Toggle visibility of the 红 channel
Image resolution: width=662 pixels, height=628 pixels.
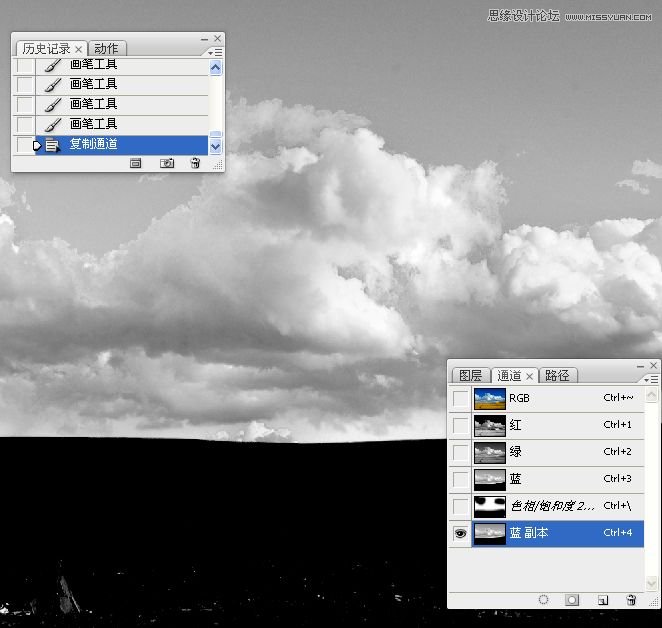(x=460, y=426)
